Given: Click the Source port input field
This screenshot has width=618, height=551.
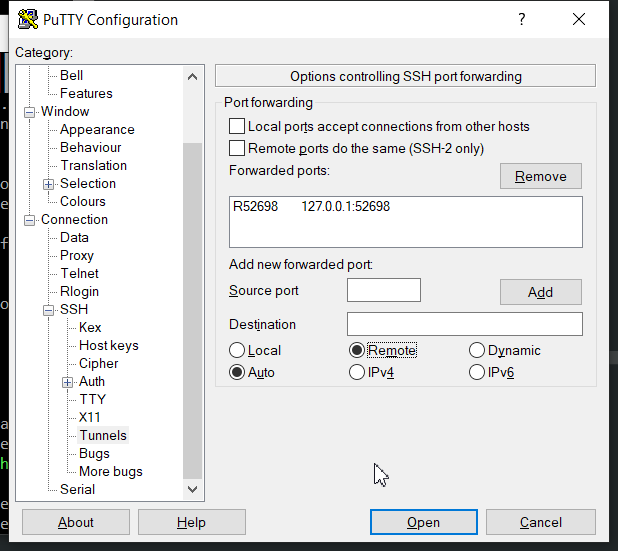Looking at the screenshot, I should point(384,290).
